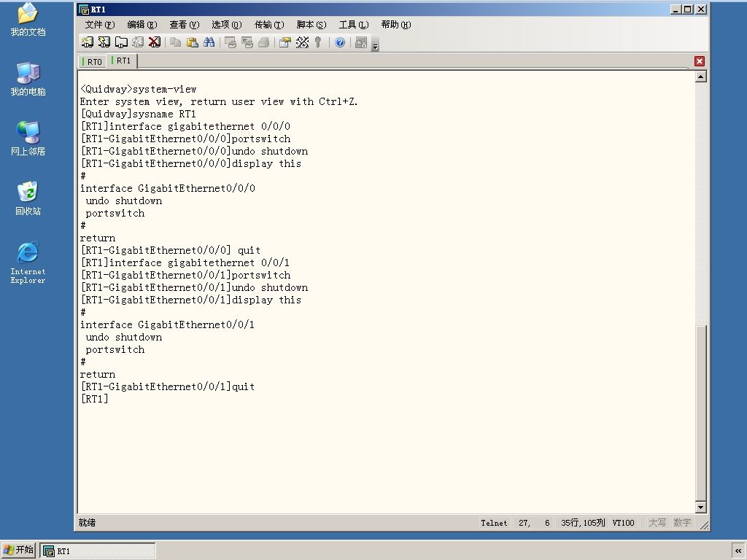The height and width of the screenshot is (560, 747).
Task: Switch to the RT0 session tab
Action: [93, 62]
